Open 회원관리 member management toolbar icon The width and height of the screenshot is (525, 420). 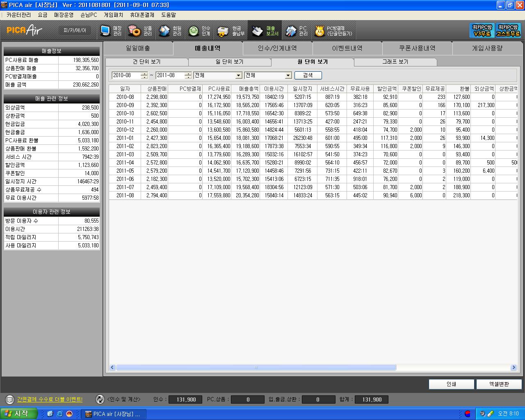pos(170,31)
